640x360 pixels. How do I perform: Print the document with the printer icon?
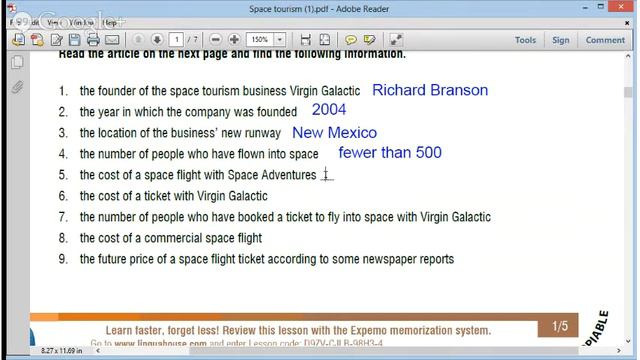(x=93, y=40)
